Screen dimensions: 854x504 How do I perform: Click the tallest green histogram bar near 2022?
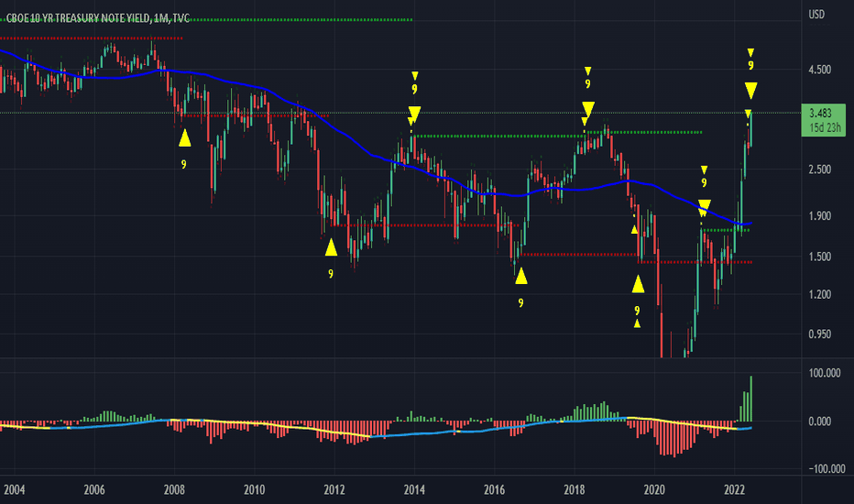click(751, 399)
